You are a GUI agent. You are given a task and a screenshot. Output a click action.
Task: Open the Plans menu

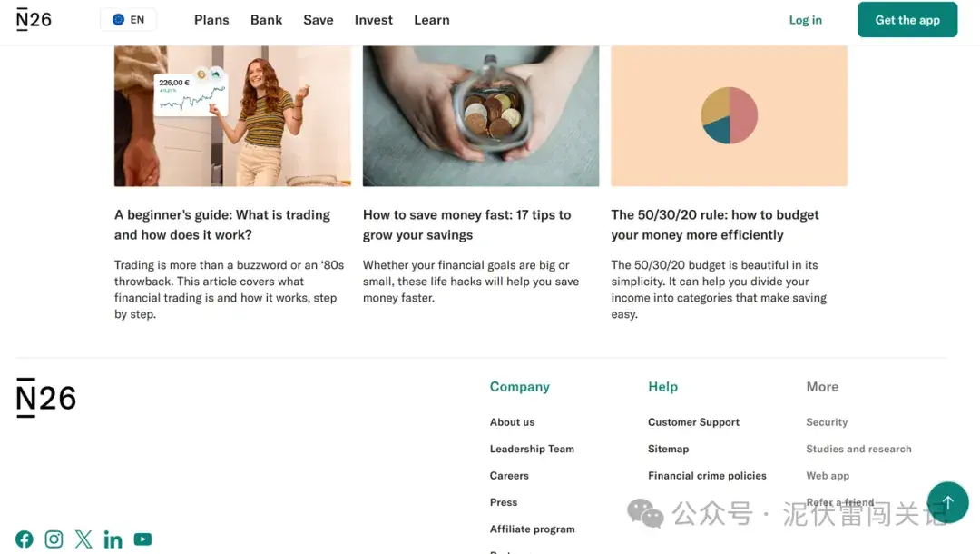pyautogui.click(x=211, y=20)
